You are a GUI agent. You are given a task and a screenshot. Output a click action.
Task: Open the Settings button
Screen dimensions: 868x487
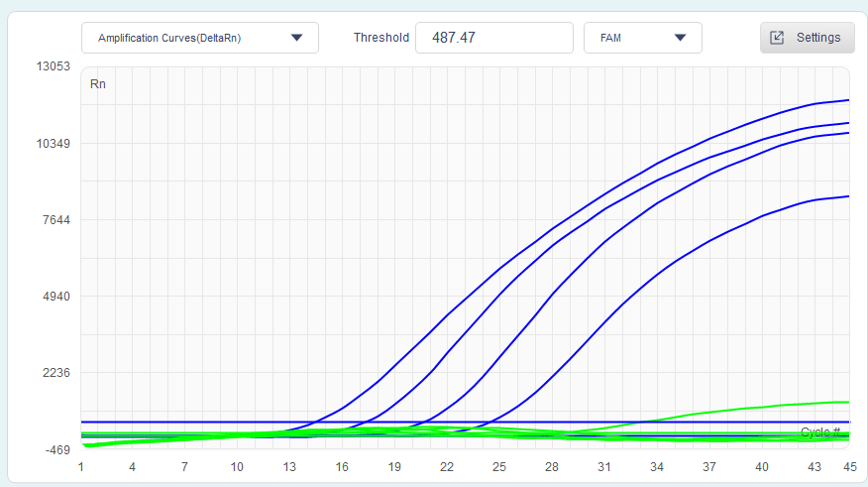(807, 38)
